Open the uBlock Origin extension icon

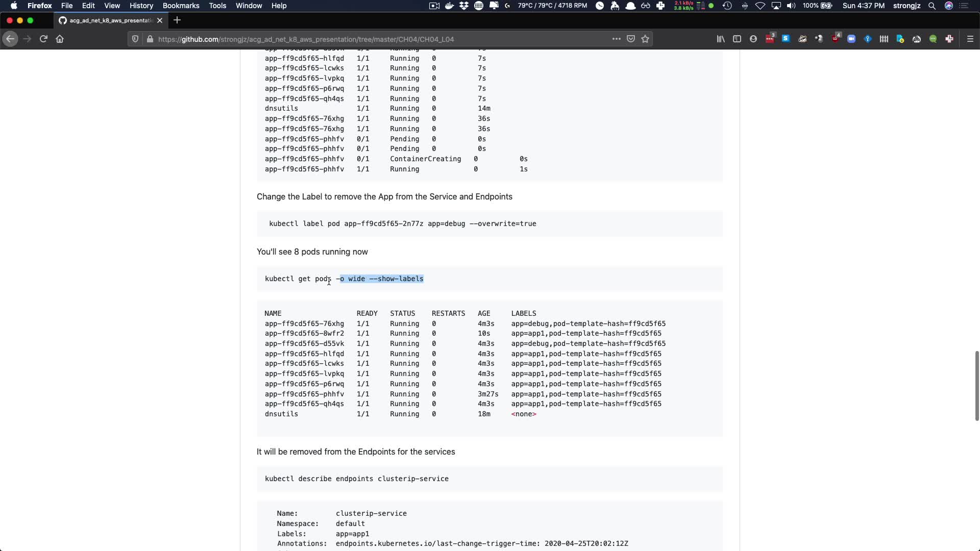(836, 39)
